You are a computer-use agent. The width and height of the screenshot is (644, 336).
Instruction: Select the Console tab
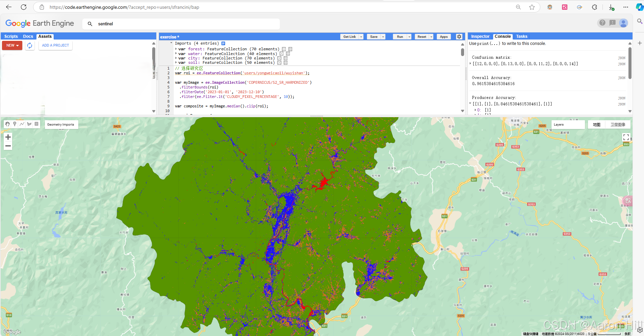(x=503, y=36)
